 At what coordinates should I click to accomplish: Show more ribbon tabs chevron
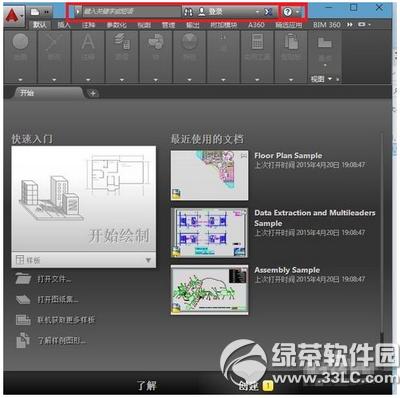(349, 25)
